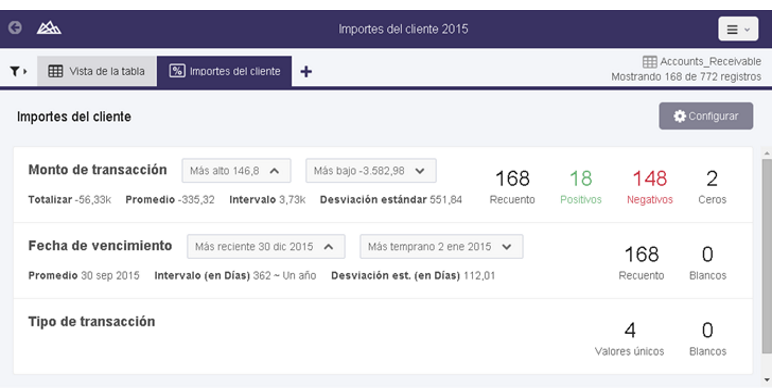Click the Importes del cliente 2015 title
The image size is (772, 388).
pos(403,29)
